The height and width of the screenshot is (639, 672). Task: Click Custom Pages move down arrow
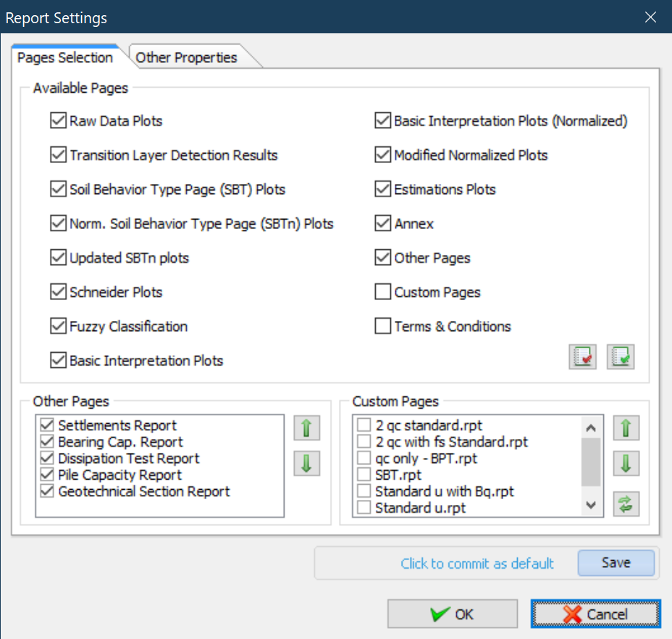(x=626, y=464)
